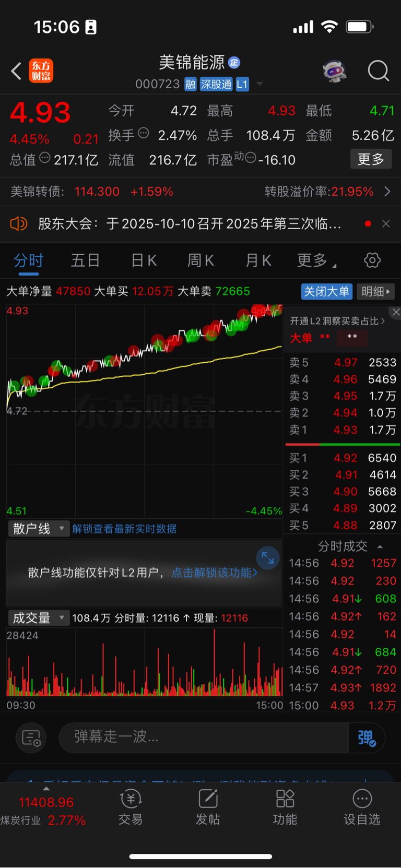Expand the stock code dropdown triangle
401x868 pixels.
click(260, 85)
